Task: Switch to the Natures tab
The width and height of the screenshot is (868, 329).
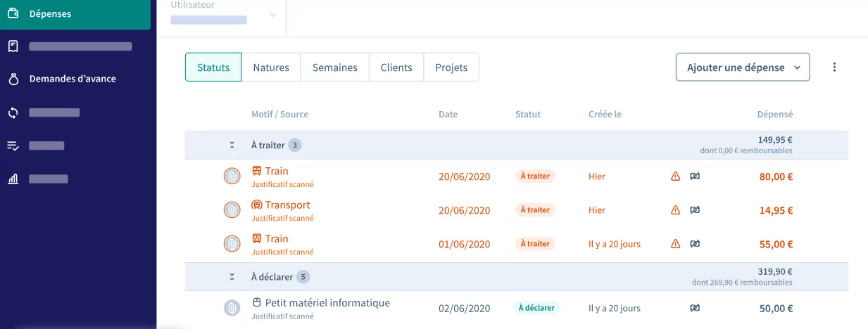Action: (x=271, y=67)
